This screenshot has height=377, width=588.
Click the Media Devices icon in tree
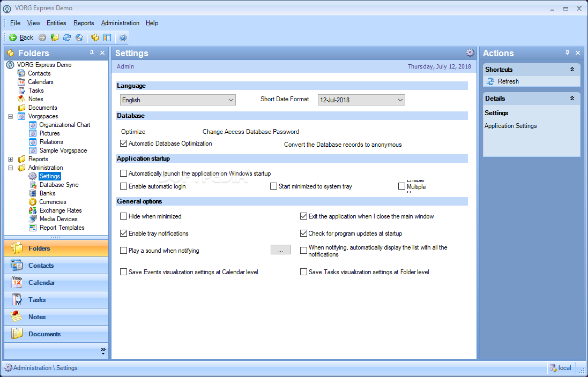pyautogui.click(x=33, y=219)
